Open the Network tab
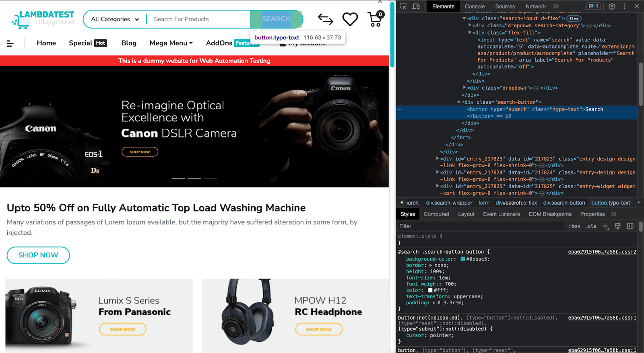 pyautogui.click(x=536, y=6)
